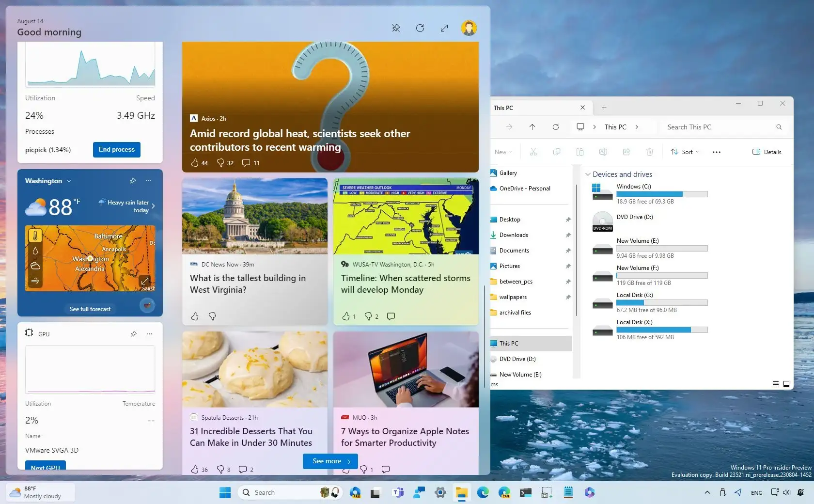Refresh the widgets board
Screen dimensions: 814x504
pos(420,28)
